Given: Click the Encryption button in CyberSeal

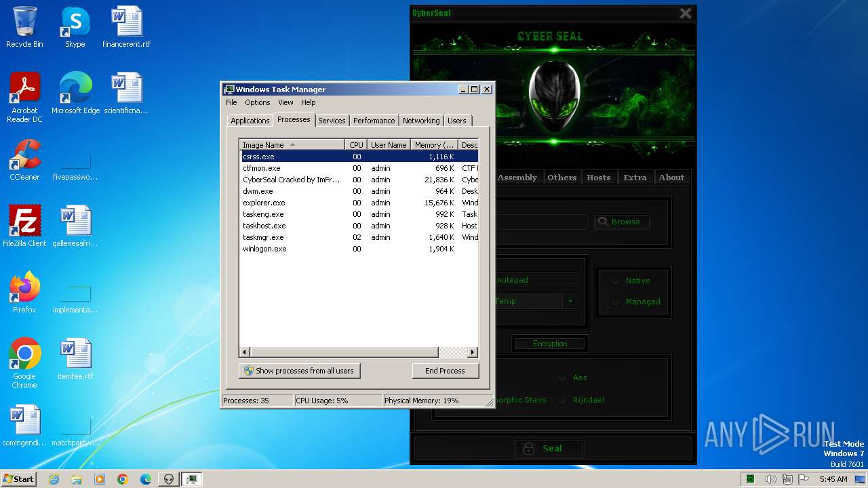Looking at the screenshot, I should [550, 344].
